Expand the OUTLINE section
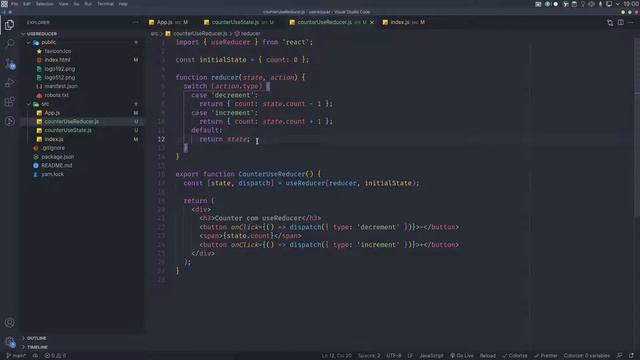 [81, 338]
